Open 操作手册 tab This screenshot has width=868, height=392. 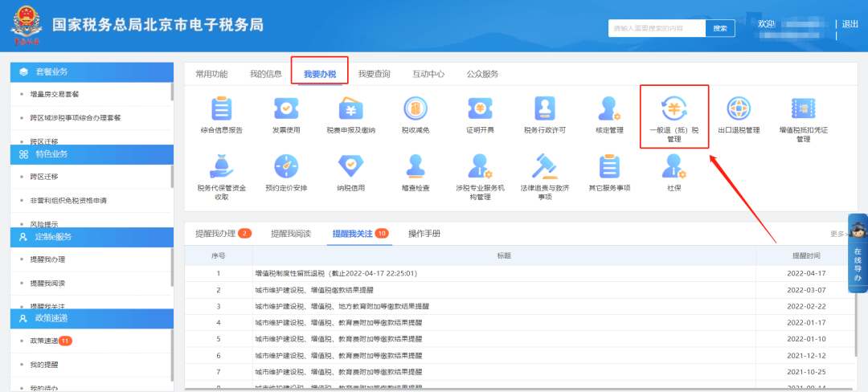(424, 233)
